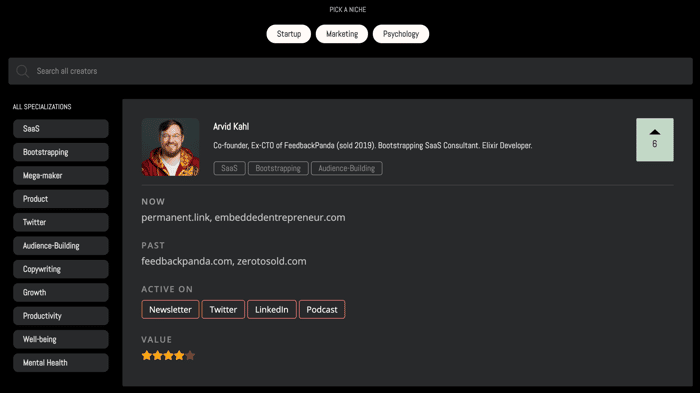
Task: Open the Twitter channel under Active On
Action: 223,309
